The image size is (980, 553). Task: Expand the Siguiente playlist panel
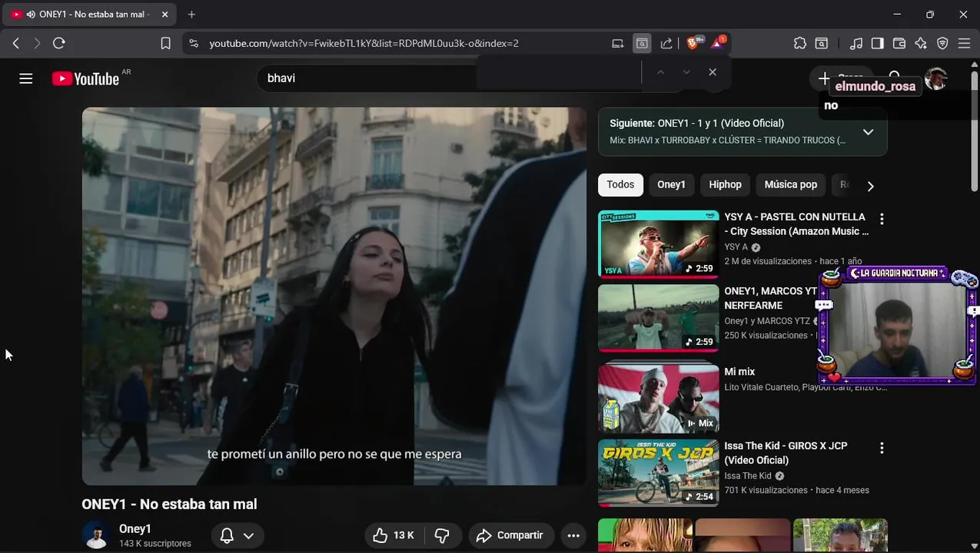[x=868, y=132]
